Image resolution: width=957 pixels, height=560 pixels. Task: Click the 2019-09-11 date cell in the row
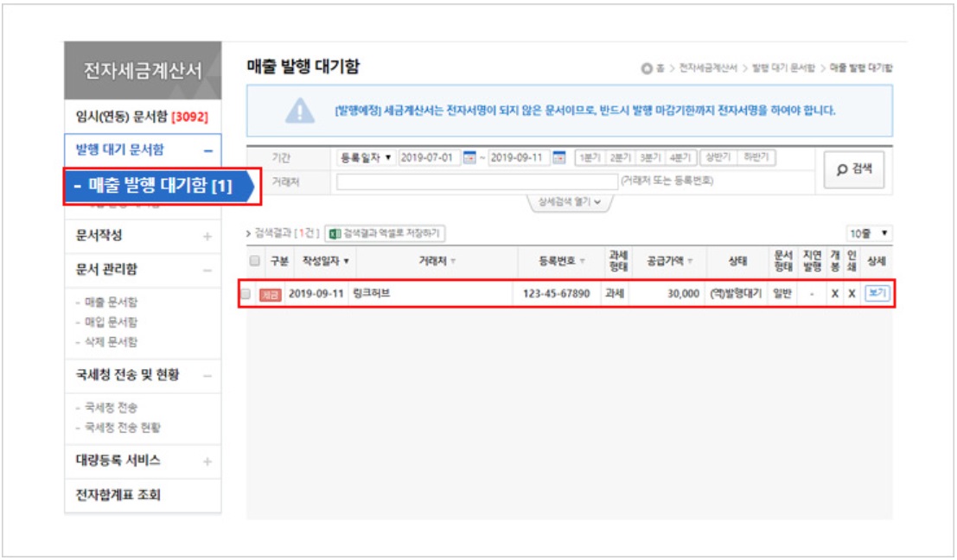pyautogui.click(x=316, y=294)
